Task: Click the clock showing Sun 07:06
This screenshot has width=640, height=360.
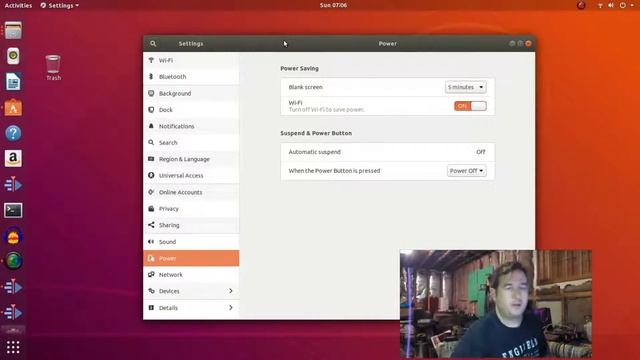Action: (333, 5)
